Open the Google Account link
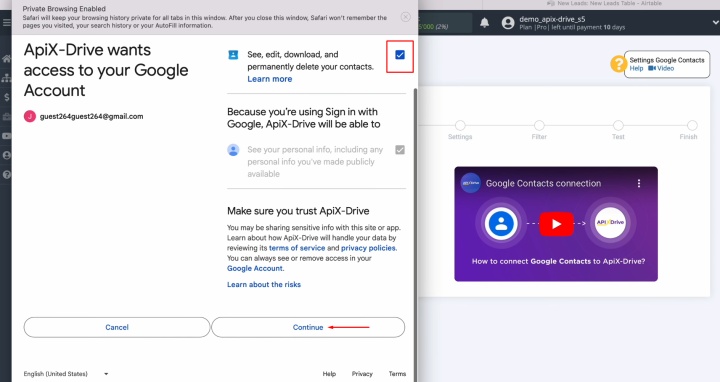720x382 pixels. coord(255,269)
